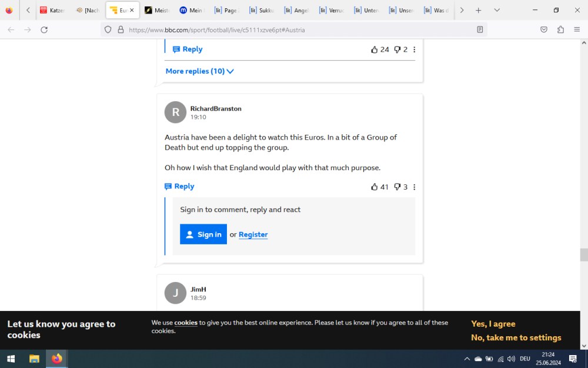
Task: Switch to the Katzen tab
Action: pyautogui.click(x=53, y=10)
